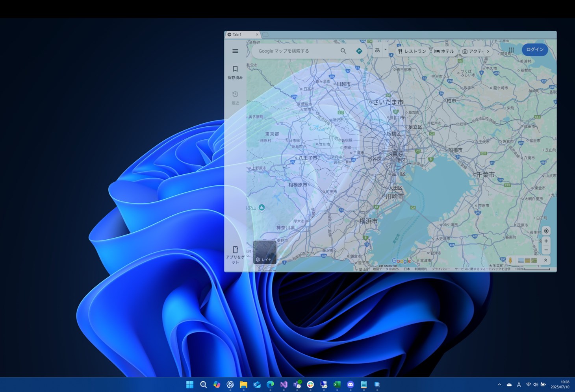The height and width of the screenshot is (392, 575).
Task: Switch to Tab 1
Action: point(243,35)
